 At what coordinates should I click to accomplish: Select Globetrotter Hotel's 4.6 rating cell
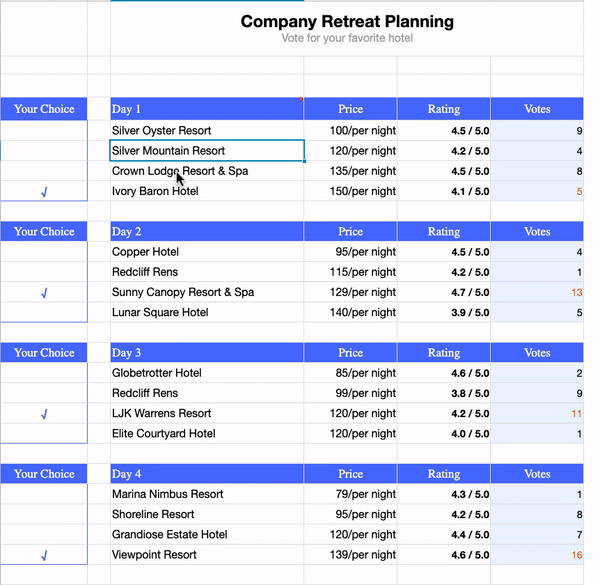click(443, 373)
